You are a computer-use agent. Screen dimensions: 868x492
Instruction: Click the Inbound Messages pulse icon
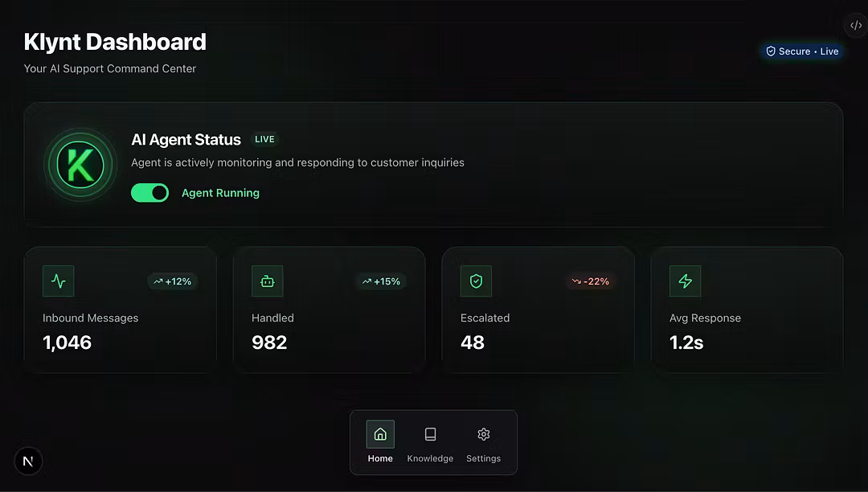pyautogui.click(x=59, y=281)
